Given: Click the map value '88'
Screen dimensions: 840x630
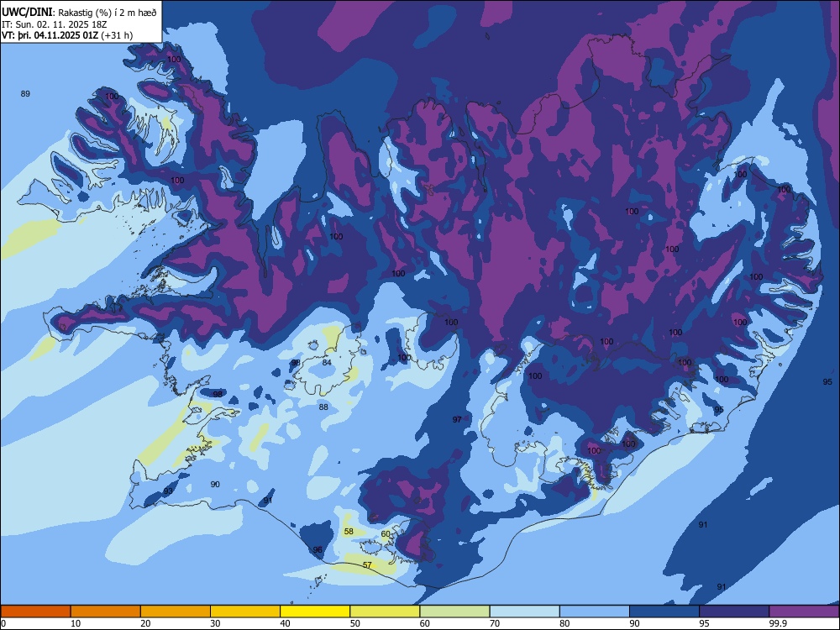Looking at the screenshot, I should [x=323, y=407].
